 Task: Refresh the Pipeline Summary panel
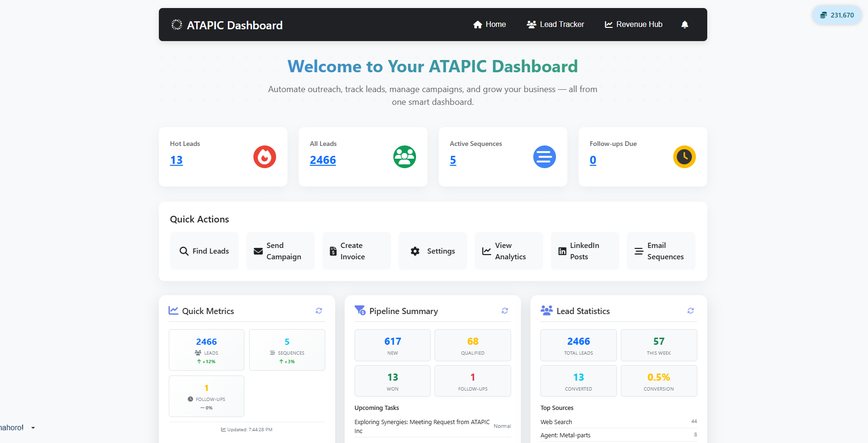[504, 311]
